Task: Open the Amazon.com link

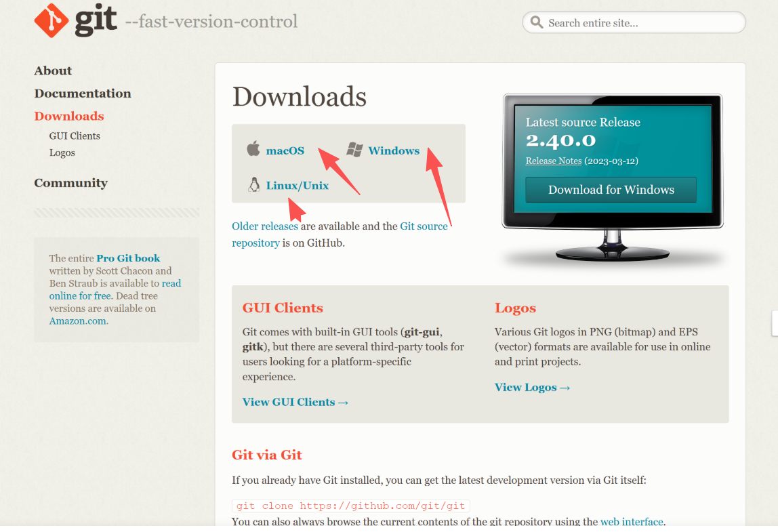Action: click(77, 321)
